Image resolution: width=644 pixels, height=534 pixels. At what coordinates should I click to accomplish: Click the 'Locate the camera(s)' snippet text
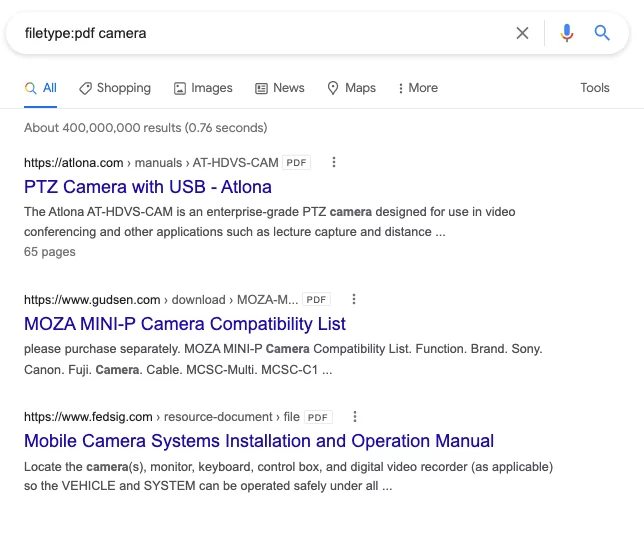[x=288, y=476]
